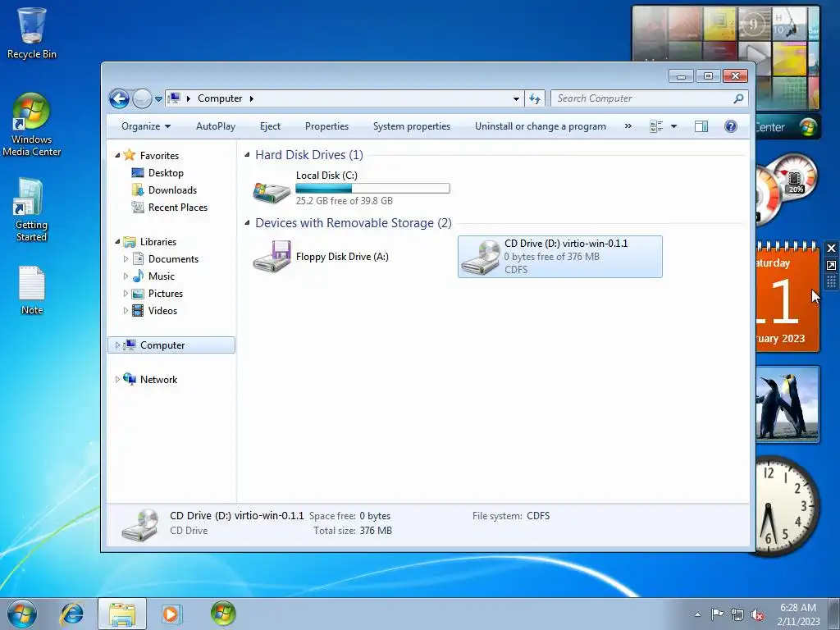Image resolution: width=840 pixels, height=630 pixels.
Task: Click the Action Center flag icon
Action: click(x=717, y=614)
